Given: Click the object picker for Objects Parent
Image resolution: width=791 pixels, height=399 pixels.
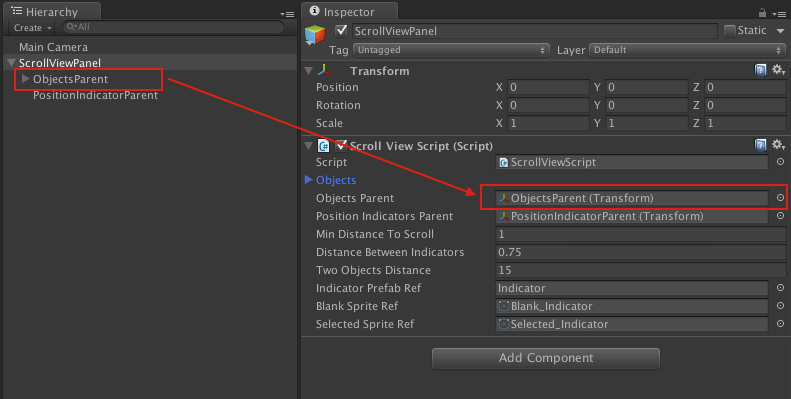Looking at the screenshot, I should (780, 198).
